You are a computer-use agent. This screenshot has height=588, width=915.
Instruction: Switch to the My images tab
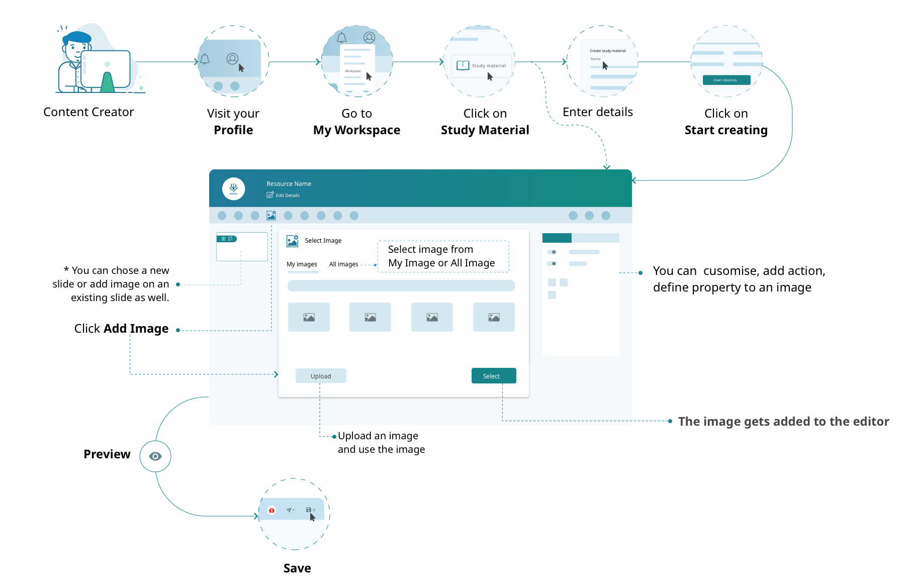pos(302,264)
